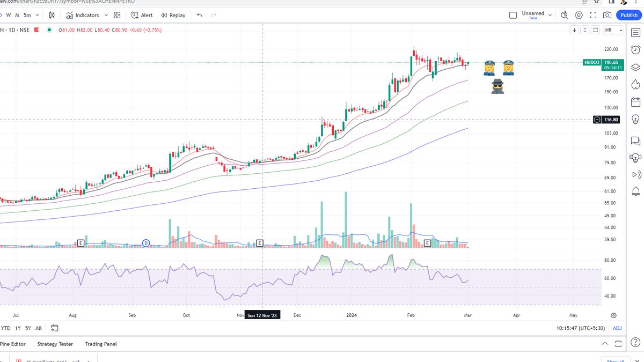Toggle the maximize pane arrows near INR
Viewport: 644px width, 362px height.
tap(584, 30)
